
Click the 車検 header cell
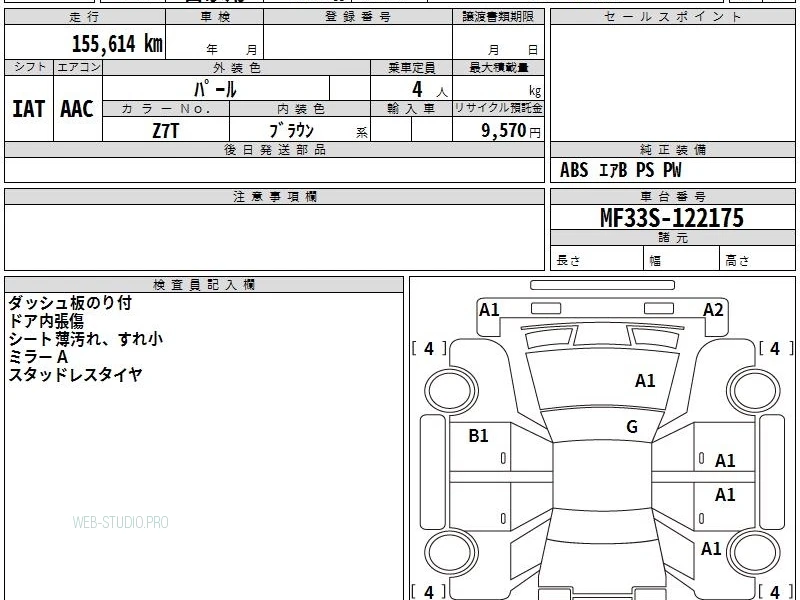pyautogui.click(x=215, y=17)
